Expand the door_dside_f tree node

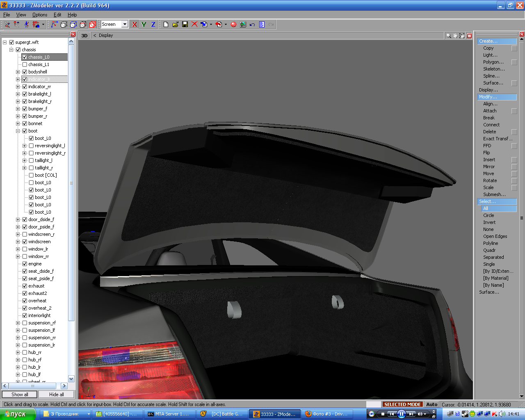coord(18,219)
